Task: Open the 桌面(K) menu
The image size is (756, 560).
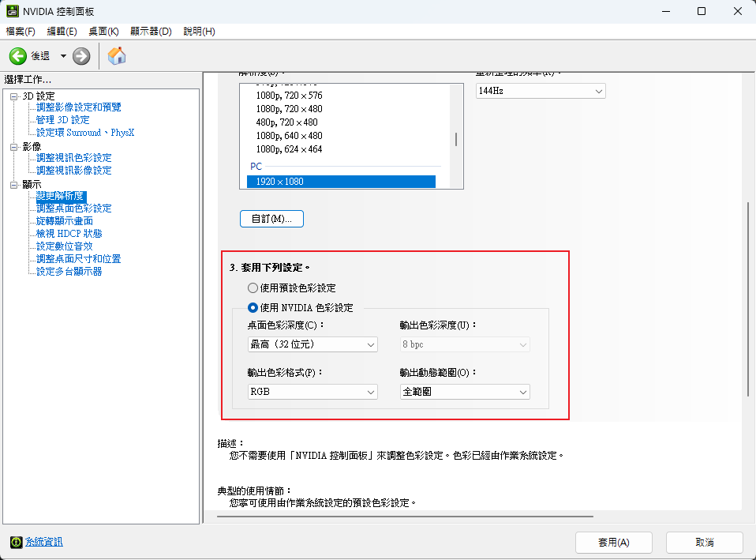Action: pos(103,32)
